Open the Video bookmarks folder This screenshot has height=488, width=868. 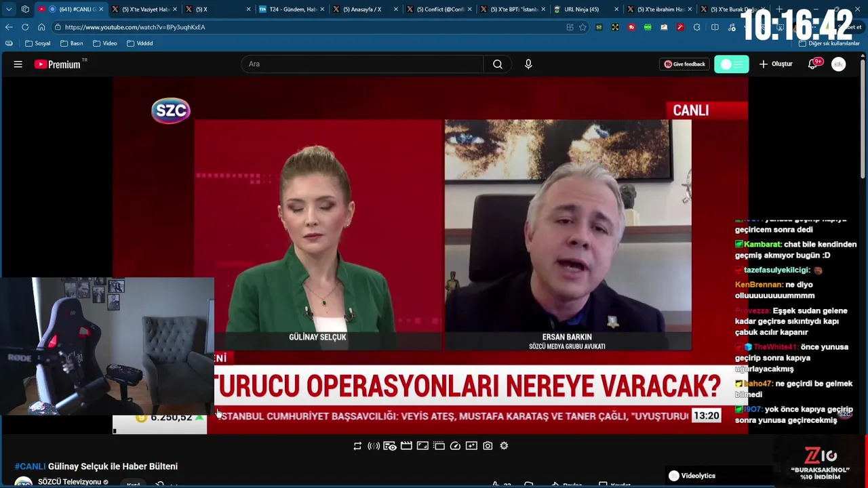(105, 43)
